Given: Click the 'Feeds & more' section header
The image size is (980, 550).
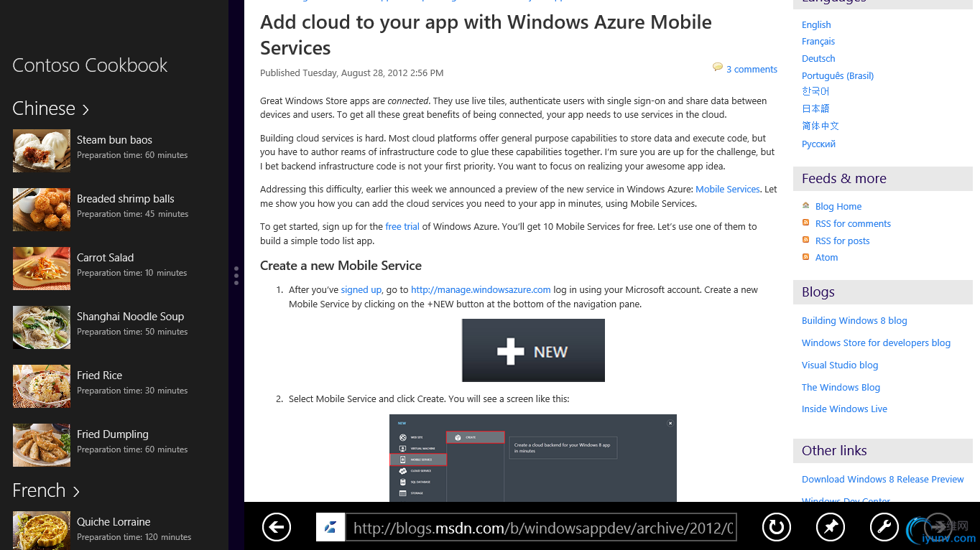Looking at the screenshot, I should (x=883, y=179).
